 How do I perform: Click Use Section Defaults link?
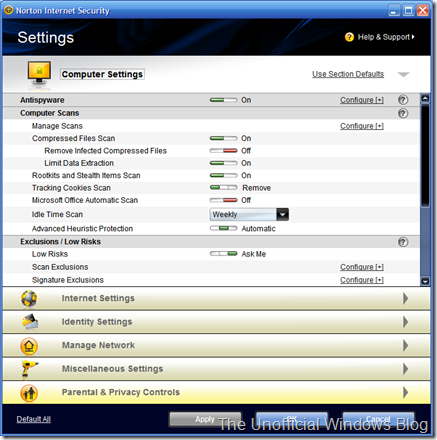click(348, 74)
